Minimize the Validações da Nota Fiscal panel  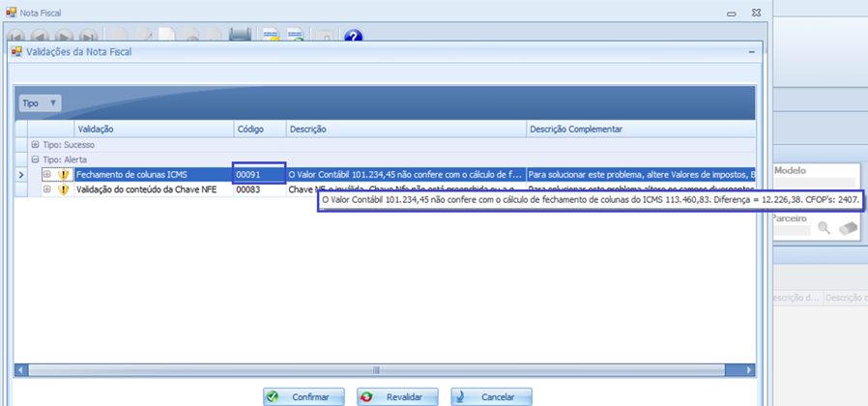coord(751,52)
